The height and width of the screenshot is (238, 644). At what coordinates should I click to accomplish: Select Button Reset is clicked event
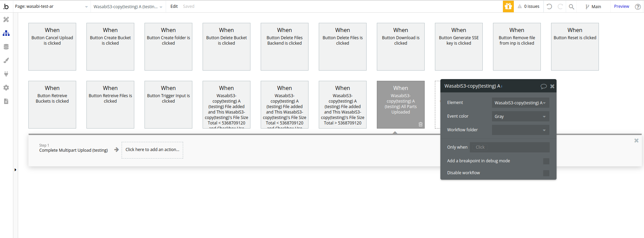pos(575,47)
